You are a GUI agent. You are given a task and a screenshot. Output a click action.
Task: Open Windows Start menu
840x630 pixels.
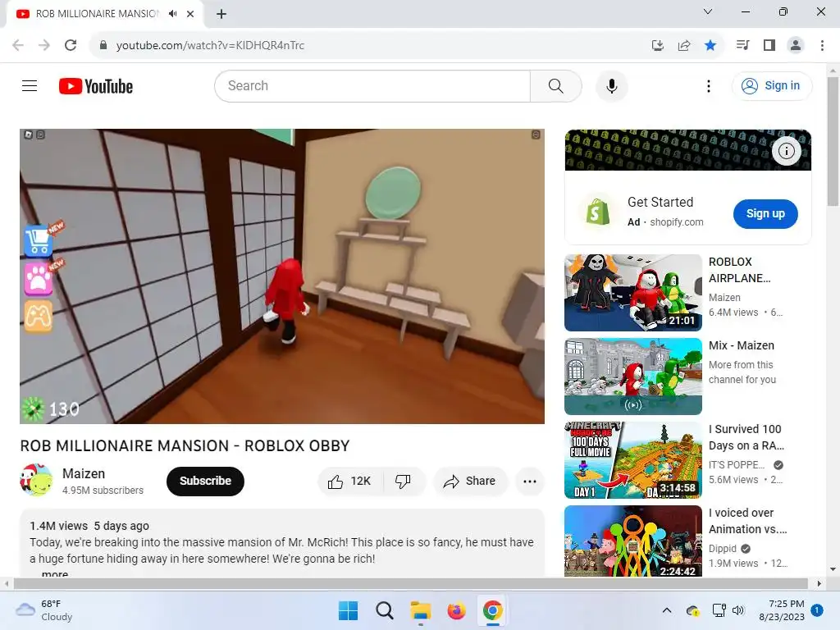point(348,610)
